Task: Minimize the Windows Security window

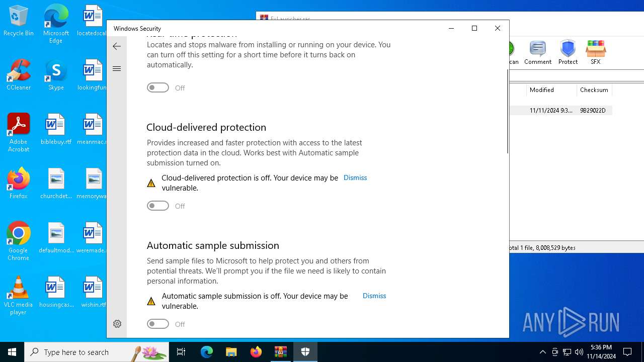Action: click(451, 28)
